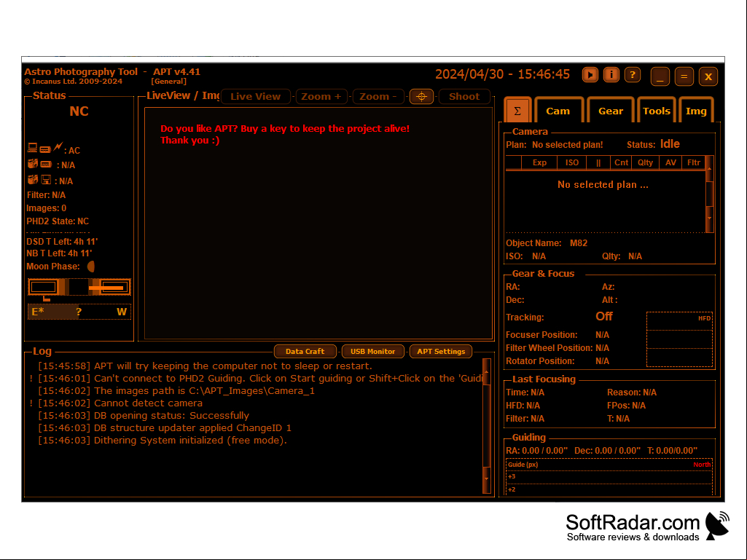
Task: Switch to the Gear tab
Action: tap(610, 111)
